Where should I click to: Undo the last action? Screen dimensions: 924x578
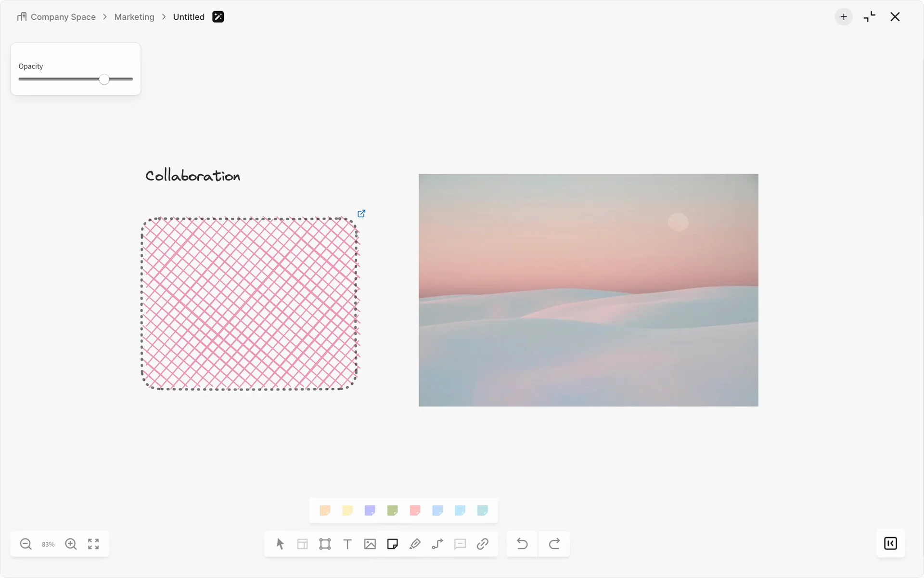click(x=522, y=544)
